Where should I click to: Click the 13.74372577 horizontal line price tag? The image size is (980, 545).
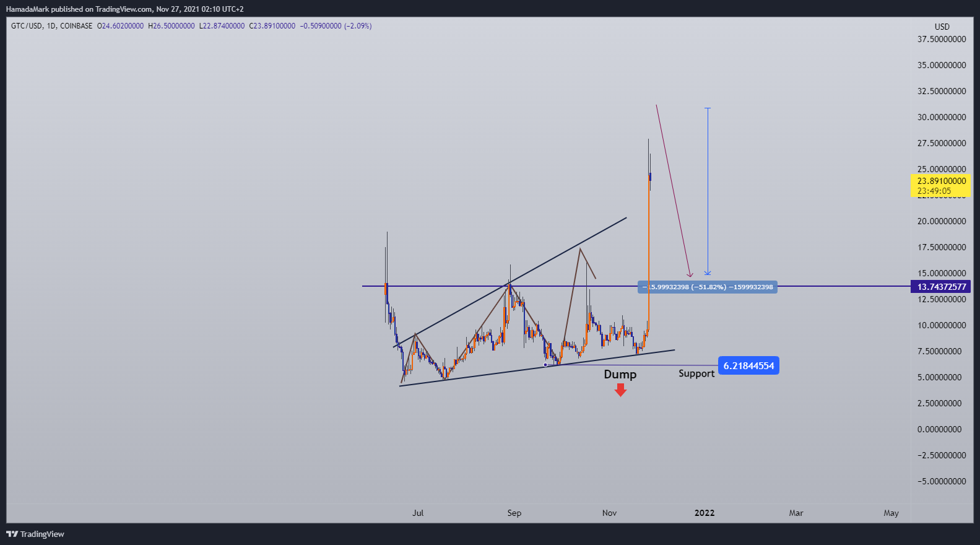pos(942,287)
